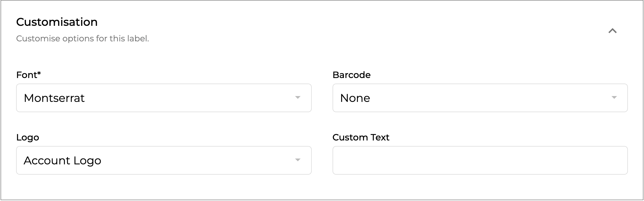Click the asterisk beside the Font label

[39, 73]
